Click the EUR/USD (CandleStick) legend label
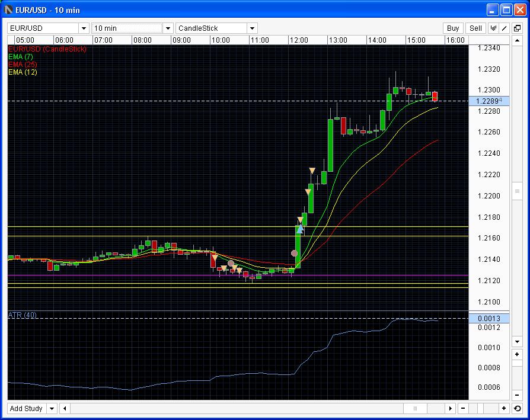The height and width of the screenshot is (420, 530). [x=47, y=49]
